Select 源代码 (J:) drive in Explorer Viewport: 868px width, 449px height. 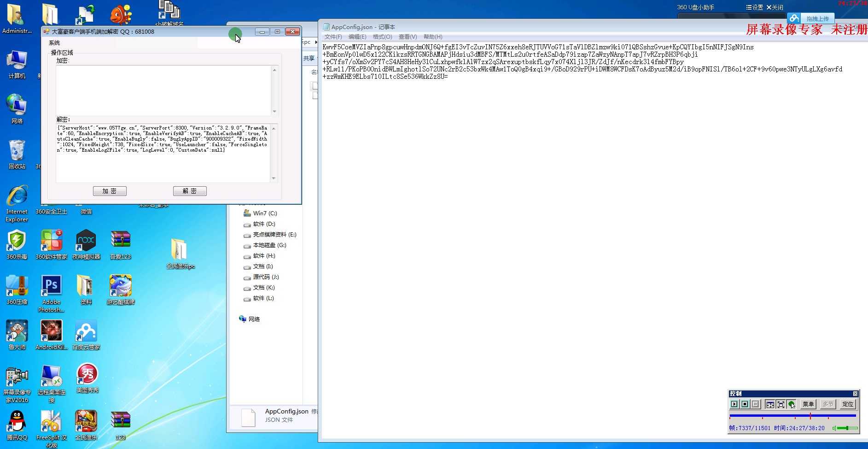tap(261, 277)
